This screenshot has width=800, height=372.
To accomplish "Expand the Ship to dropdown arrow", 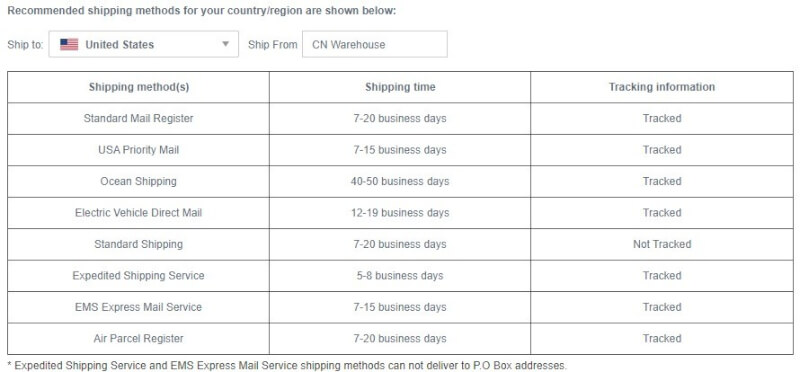I will click(226, 44).
